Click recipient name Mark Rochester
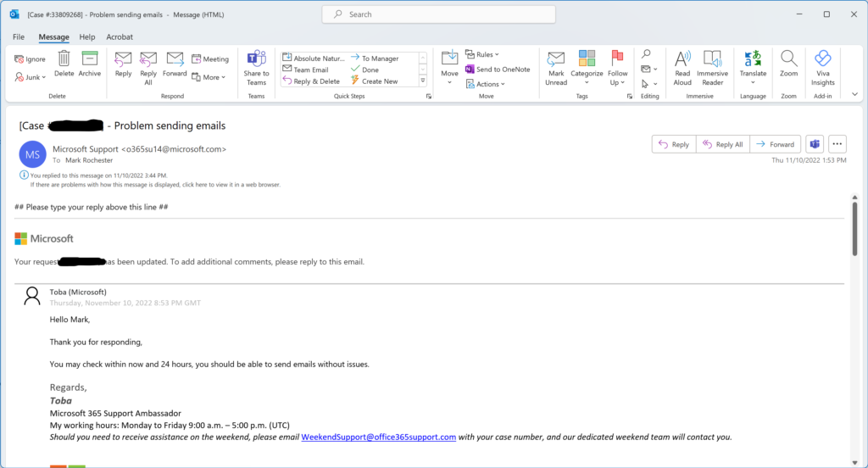868x468 pixels. coord(89,160)
